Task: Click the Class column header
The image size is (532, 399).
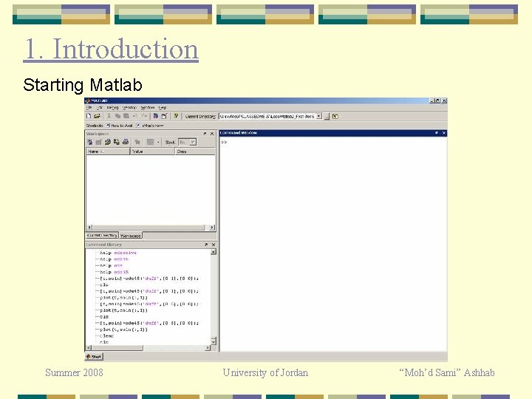Action: coord(195,151)
